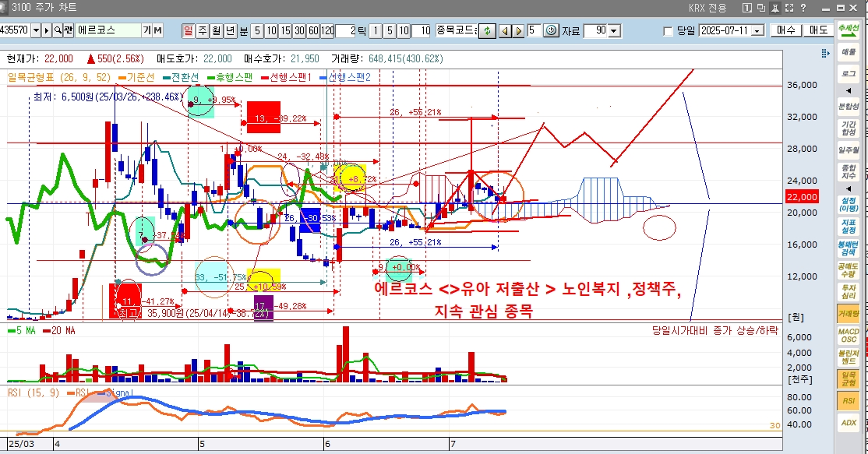Select the 10 minute interval button
Image resolution: width=868 pixels, height=454 pixels.
coord(271,31)
